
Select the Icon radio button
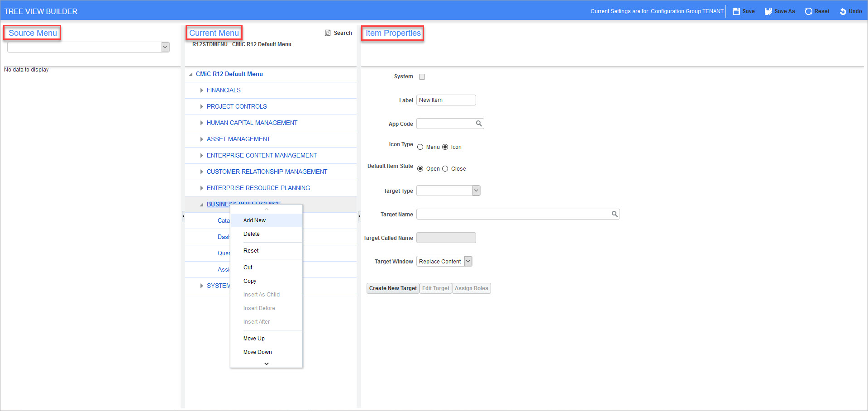tap(445, 147)
